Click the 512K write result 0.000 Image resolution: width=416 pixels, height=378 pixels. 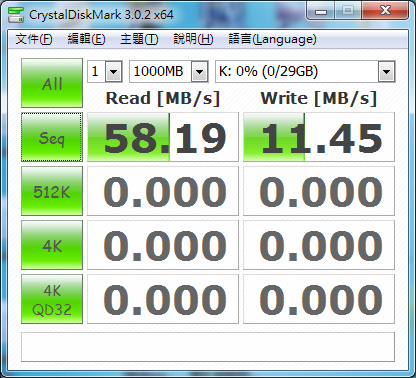tap(319, 191)
